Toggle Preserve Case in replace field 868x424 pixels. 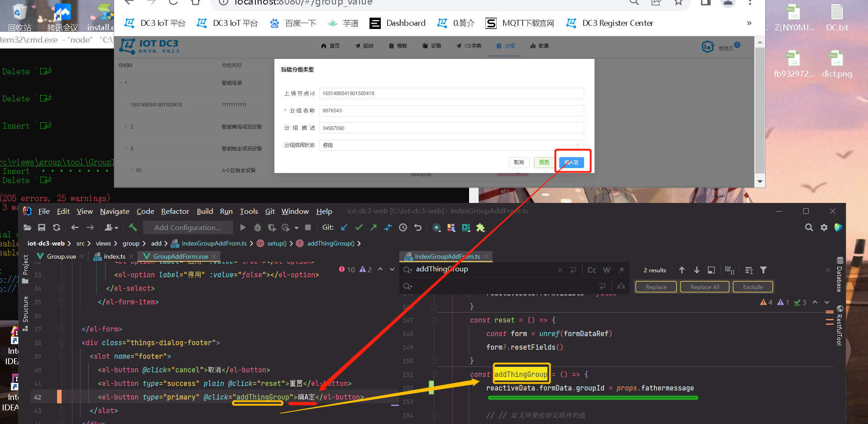621,286
